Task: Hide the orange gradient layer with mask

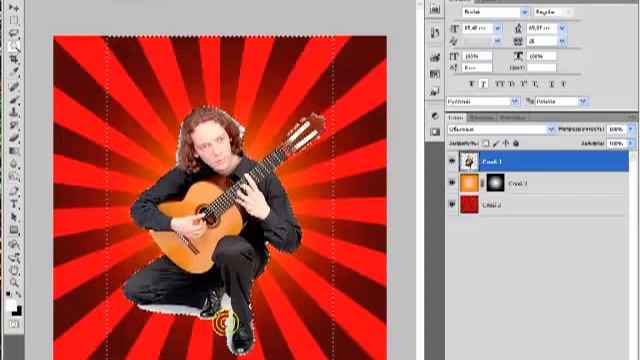Action: [452, 183]
